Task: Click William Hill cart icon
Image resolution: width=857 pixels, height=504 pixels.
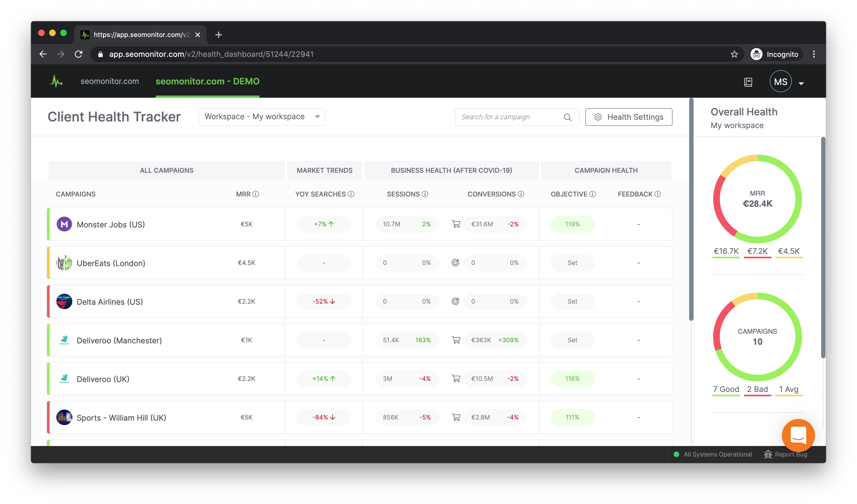Action: [x=456, y=417]
